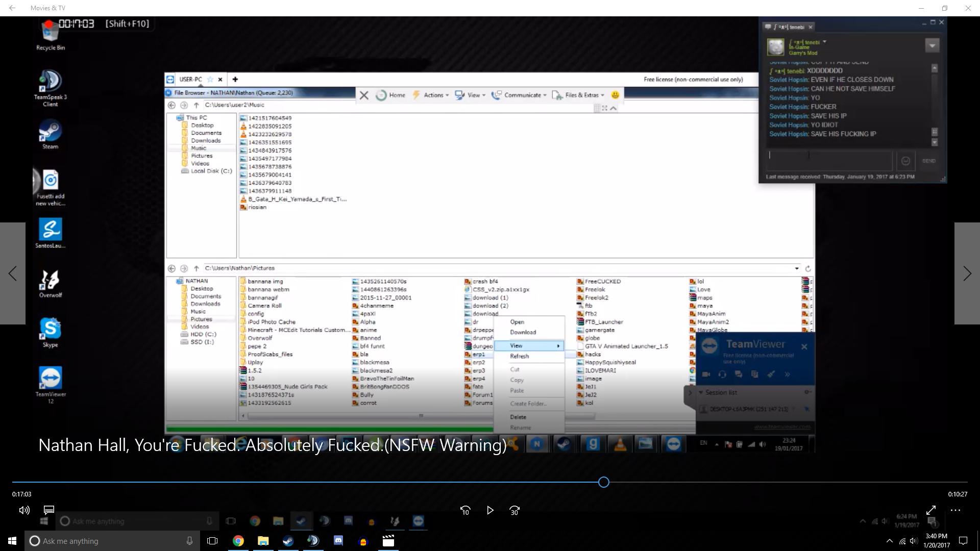The image size is (980, 551).
Task: Click the Overwolf desktop shortcut
Action: [50, 283]
